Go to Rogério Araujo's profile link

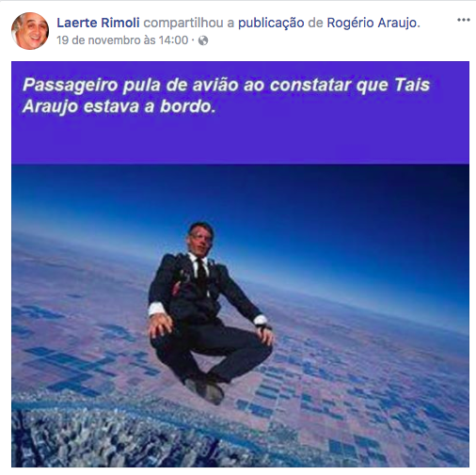click(x=372, y=24)
